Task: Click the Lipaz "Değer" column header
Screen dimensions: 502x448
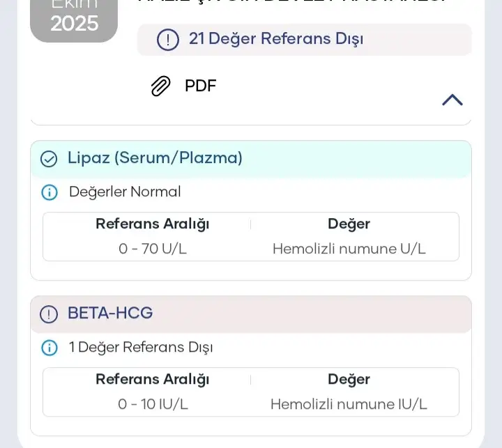Action: [349, 224]
